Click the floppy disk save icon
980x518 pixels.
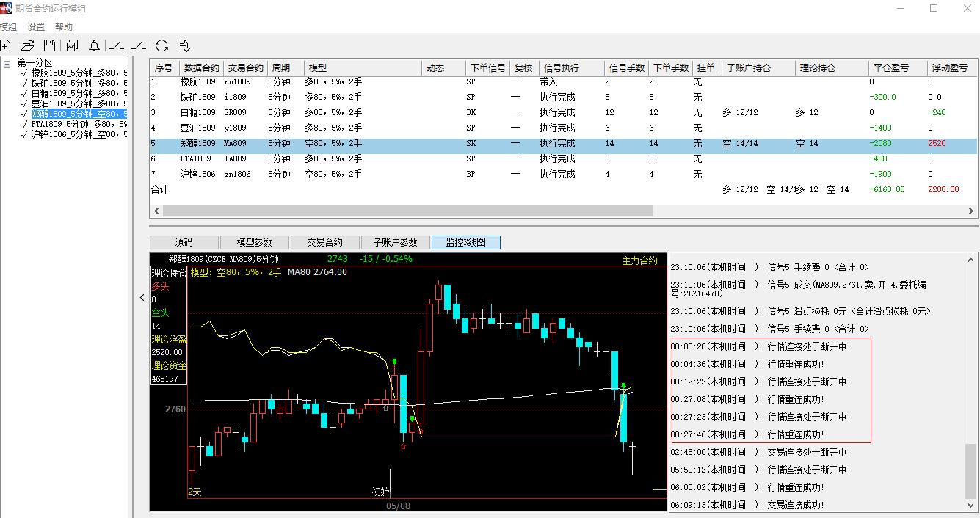click(49, 45)
